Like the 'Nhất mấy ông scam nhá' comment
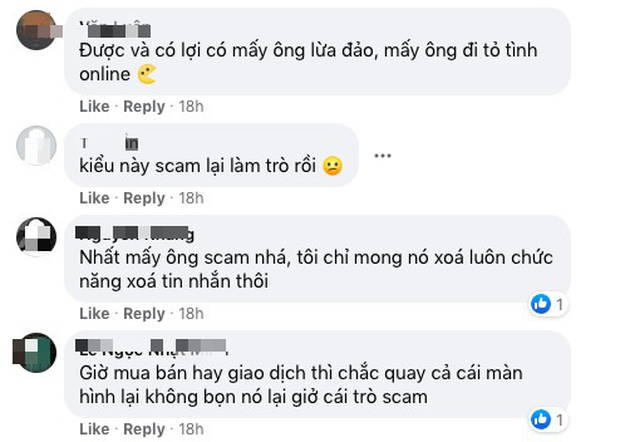Image resolution: width=620 pixels, height=442 pixels. tap(94, 314)
